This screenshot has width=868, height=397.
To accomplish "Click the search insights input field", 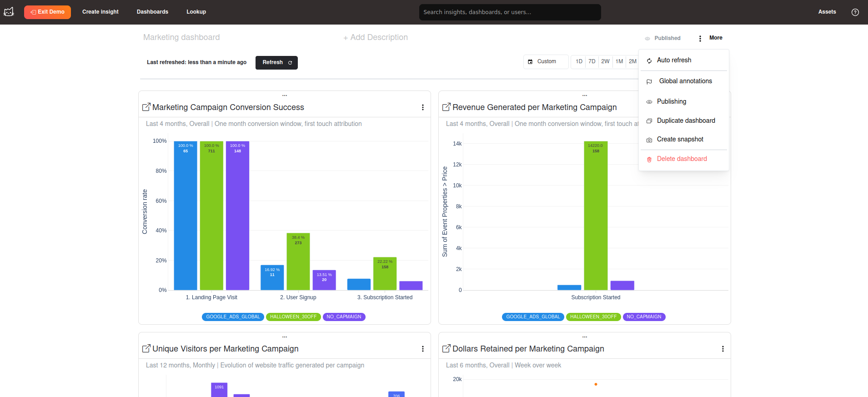I will coord(510,12).
